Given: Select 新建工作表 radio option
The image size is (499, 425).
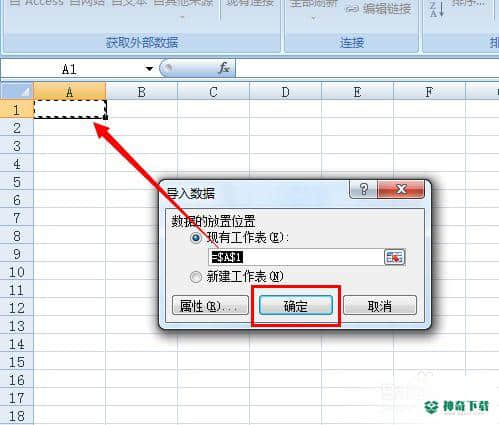Looking at the screenshot, I should pyautogui.click(x=195, y=277).
